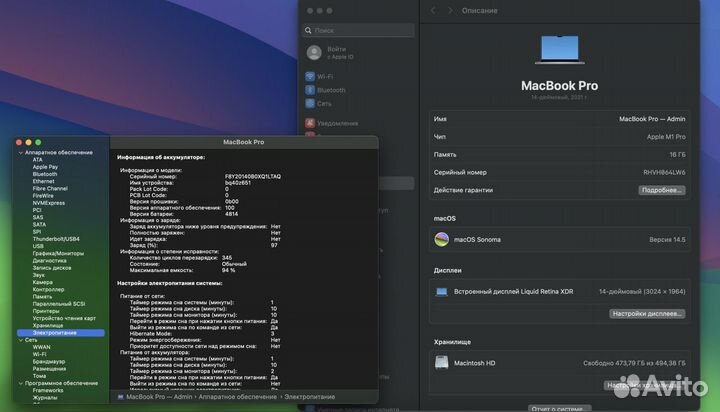The image size is (720, 412).
Task: Select SPI item
Action: coord(37,232)
